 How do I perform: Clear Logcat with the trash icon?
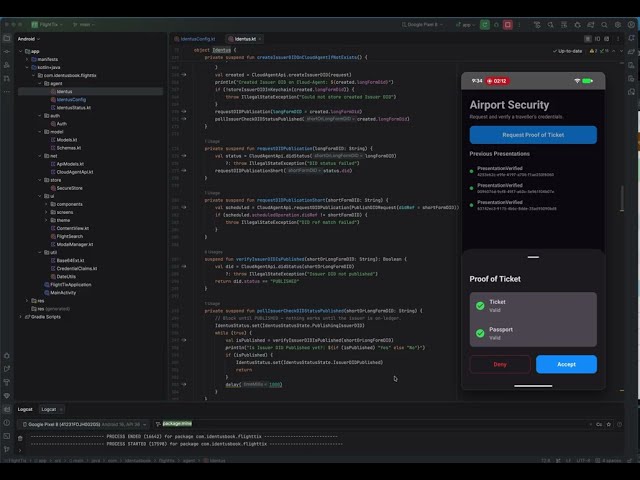(20, 438)
